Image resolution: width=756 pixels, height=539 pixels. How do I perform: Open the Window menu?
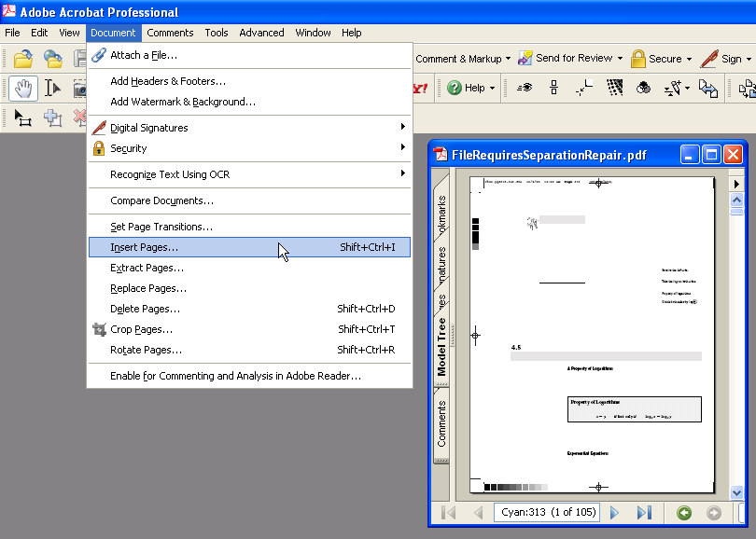click(313, 33)
